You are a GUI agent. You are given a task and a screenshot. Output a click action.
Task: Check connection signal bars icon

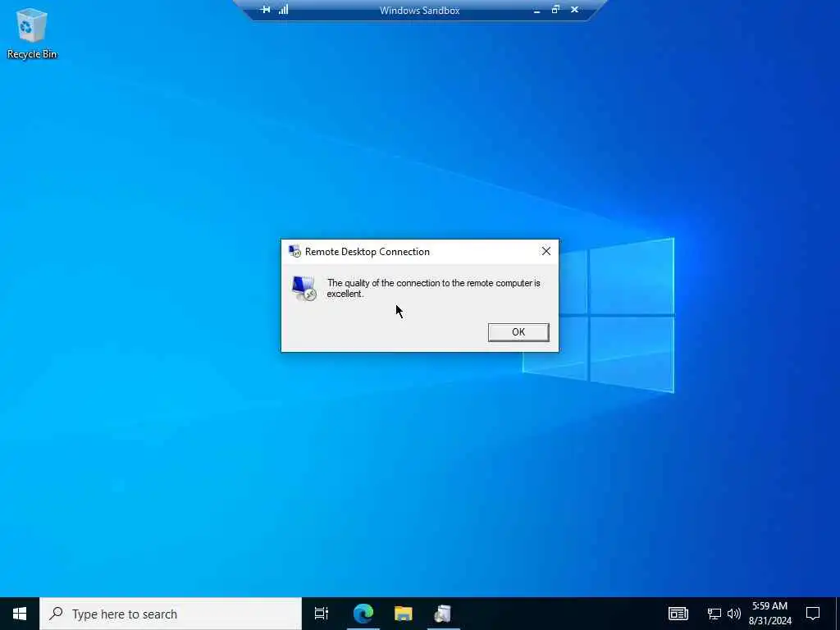point(283,10)
